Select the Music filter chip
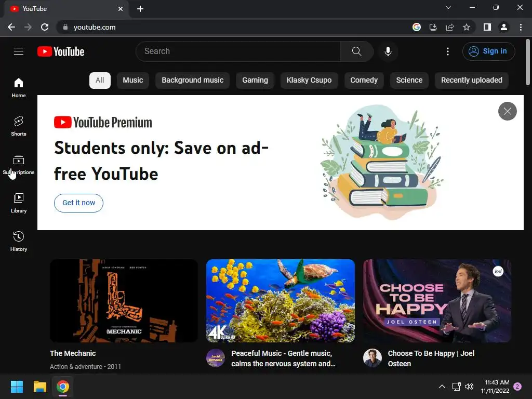 click(x=132, y=80)
